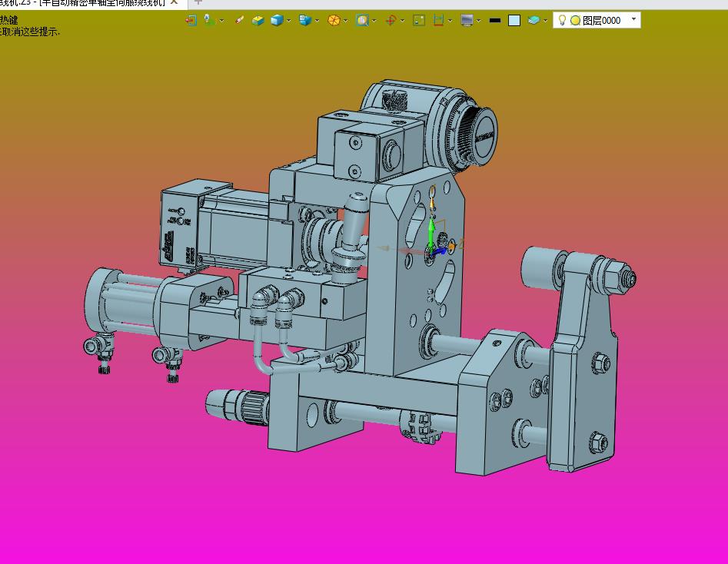The width and height of the screenshot is (728, 564).
Task: Open dropdown next to zoom magnifier icon
Action: [374, 21]
